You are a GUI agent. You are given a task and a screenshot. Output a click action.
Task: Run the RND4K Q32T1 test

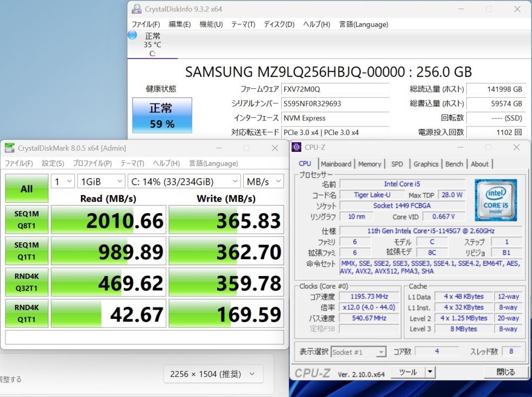pos(27,282)
